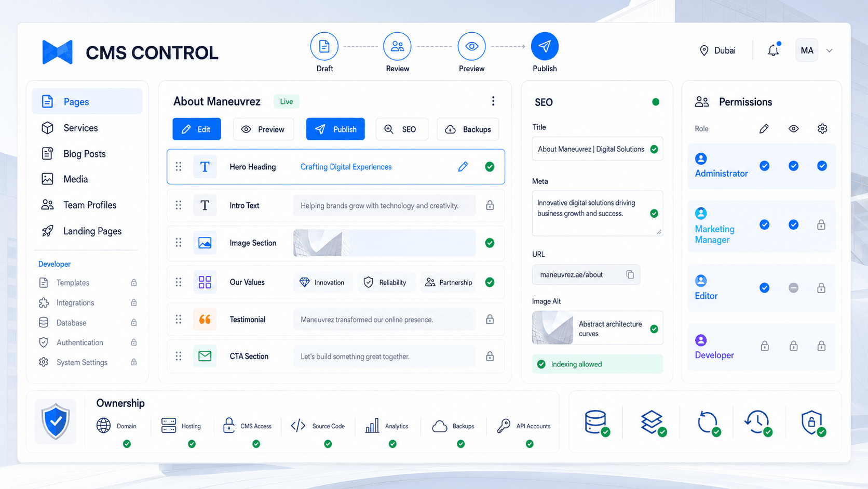868x489 pixels.
Task: Click the Intro Text field
Action: coord(384,205)
